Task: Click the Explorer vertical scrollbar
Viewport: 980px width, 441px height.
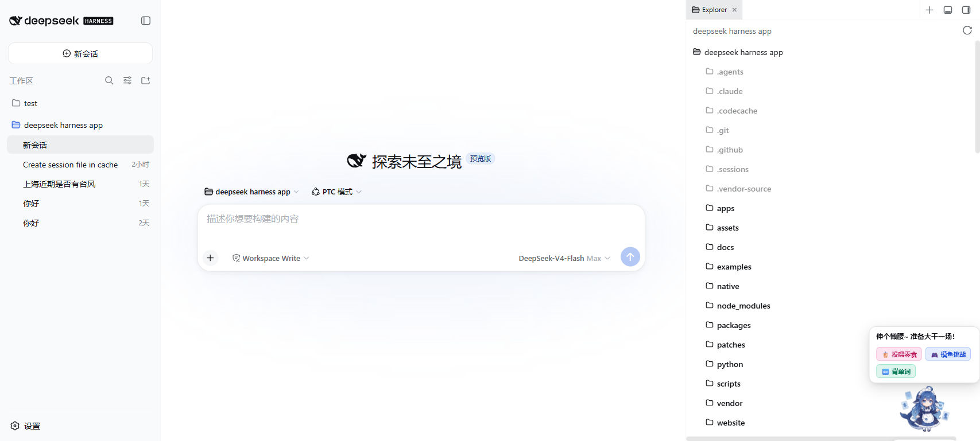Action: tap(977, 97)
